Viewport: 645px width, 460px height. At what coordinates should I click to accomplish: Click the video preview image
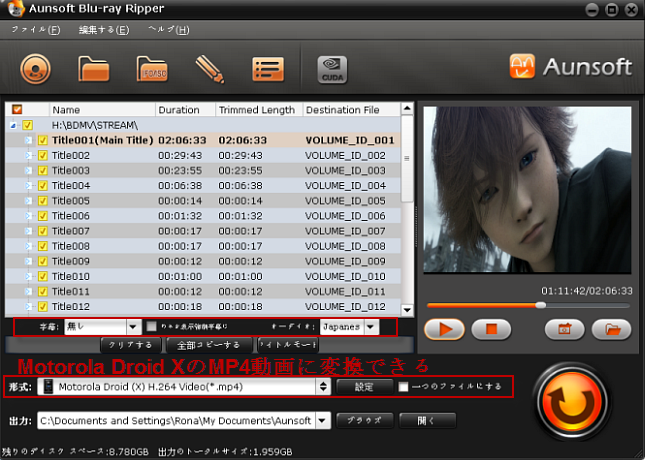pos(527,190)
